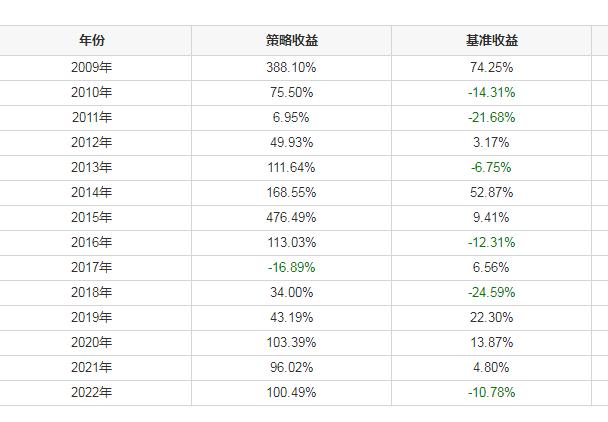Select the 2009年 row year cell
Viewport: 608px width, 422px height.
coord(92,67)
